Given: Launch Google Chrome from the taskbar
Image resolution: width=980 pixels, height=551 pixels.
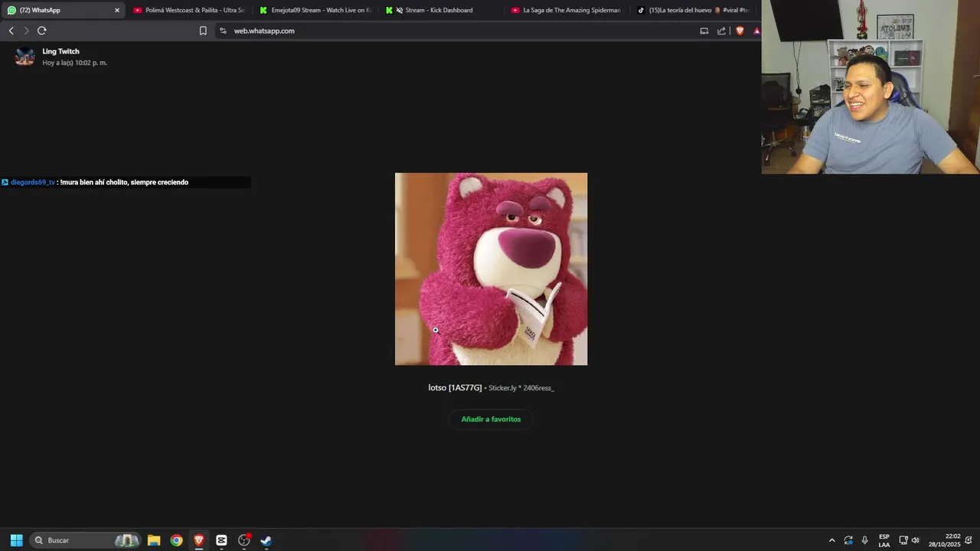Looking at the screenshot, I should click(x=176, y=540).
